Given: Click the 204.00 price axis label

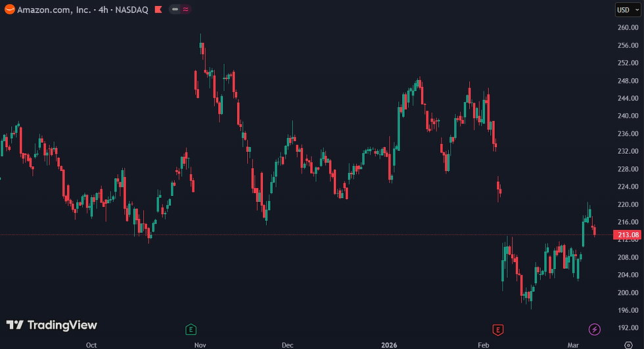Looking at the screenshot, I should tap(628, 275).
